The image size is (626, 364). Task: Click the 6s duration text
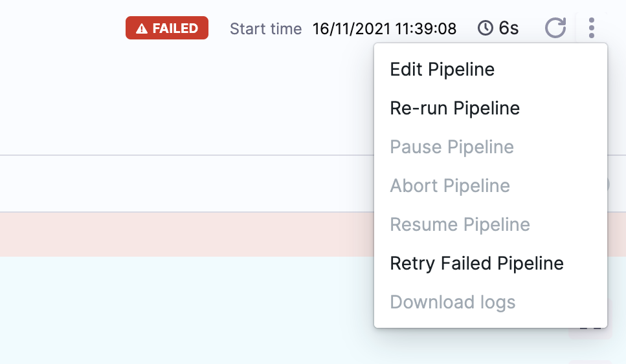click(508, 29)
